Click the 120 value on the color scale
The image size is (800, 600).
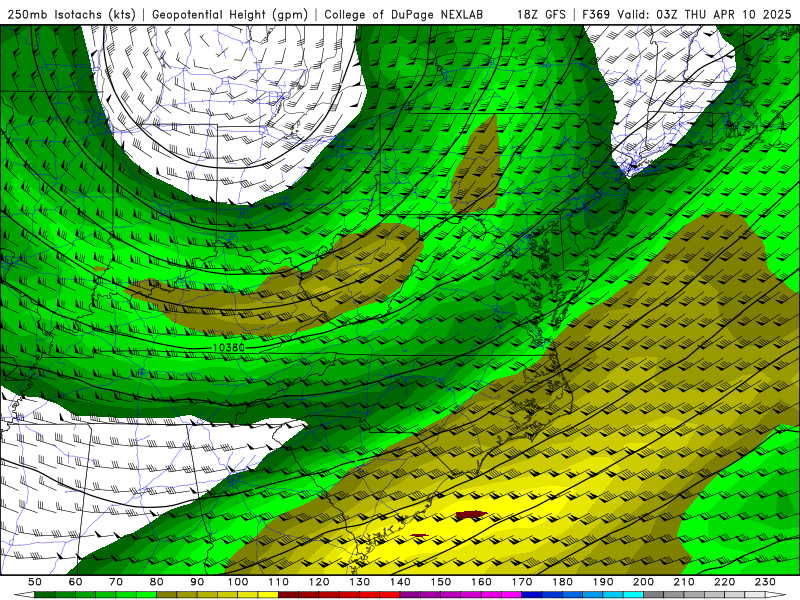pyautogui.click(x=319, y=582)
